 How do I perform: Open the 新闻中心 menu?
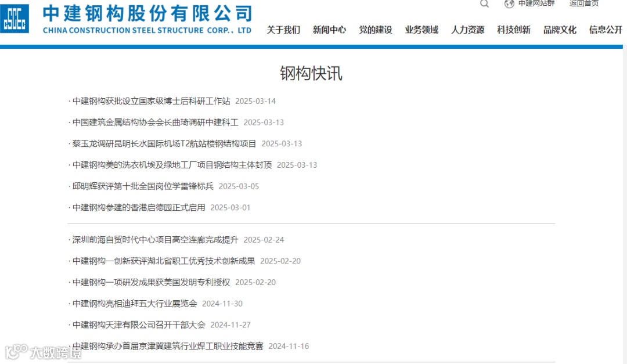click(329, 30)
